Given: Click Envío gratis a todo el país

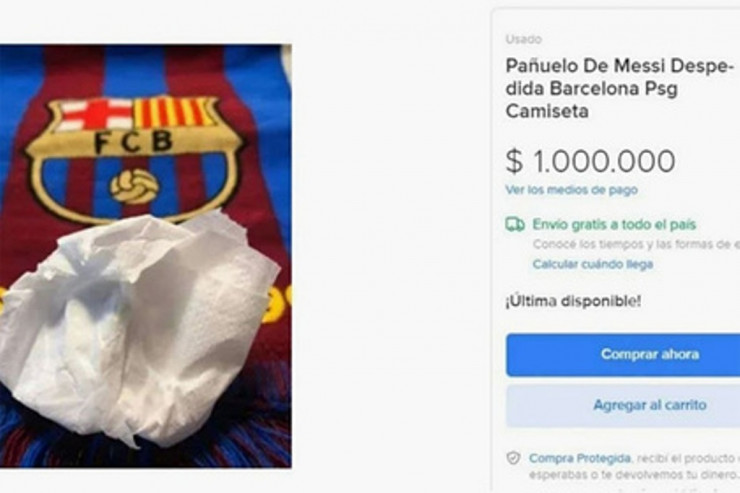Looking at the screenshot, I should tap(614, 225).
